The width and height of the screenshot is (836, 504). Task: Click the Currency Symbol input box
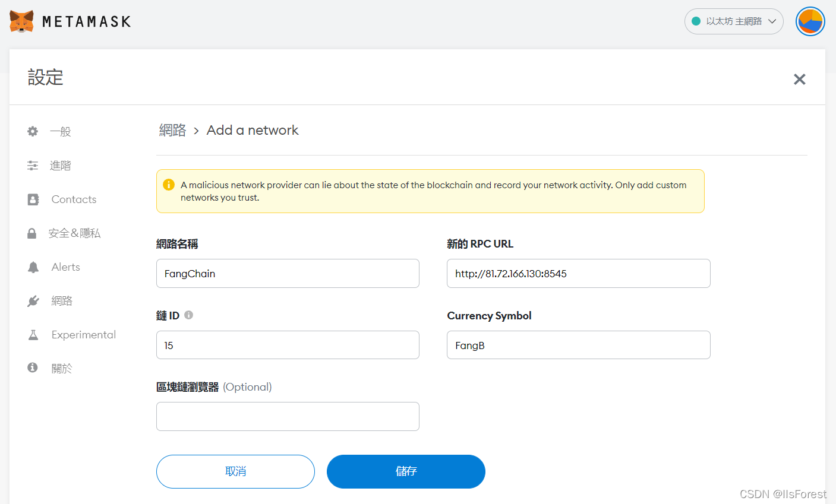[x=578, y=345]
